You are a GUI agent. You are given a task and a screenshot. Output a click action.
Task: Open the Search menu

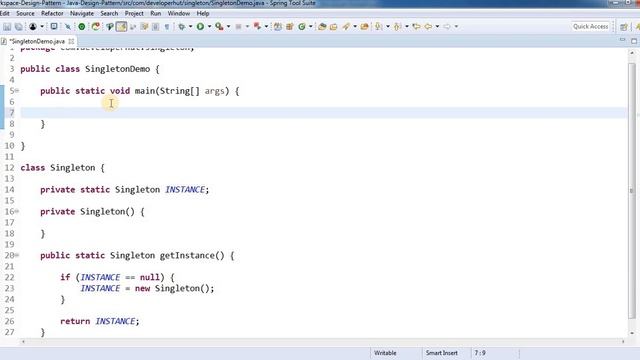pyautogui.click(x=109, y=13)
